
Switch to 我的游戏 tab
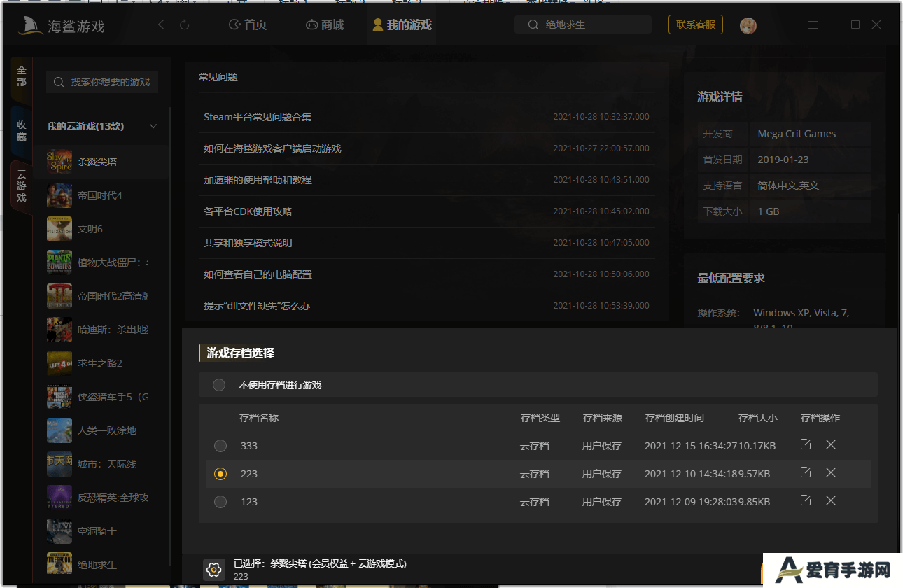[x=402, y=24]
